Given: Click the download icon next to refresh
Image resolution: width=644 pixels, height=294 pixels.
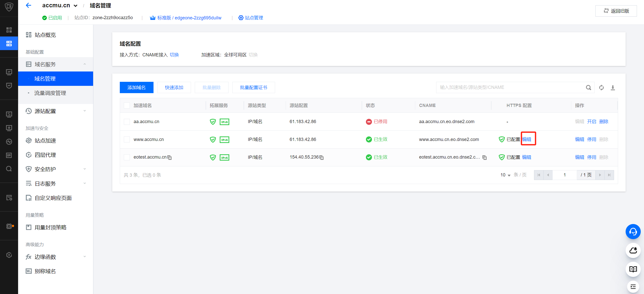Looking at the screenshot, I should point(613,87).
